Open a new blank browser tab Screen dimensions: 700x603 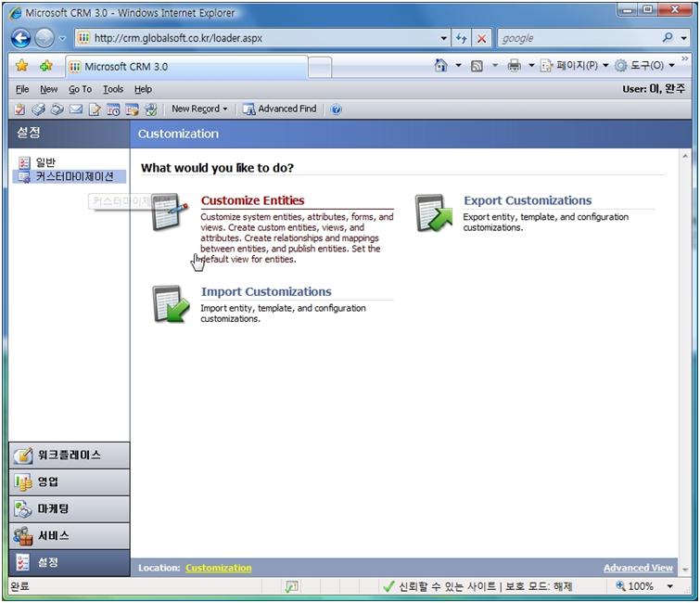(320, 67)
